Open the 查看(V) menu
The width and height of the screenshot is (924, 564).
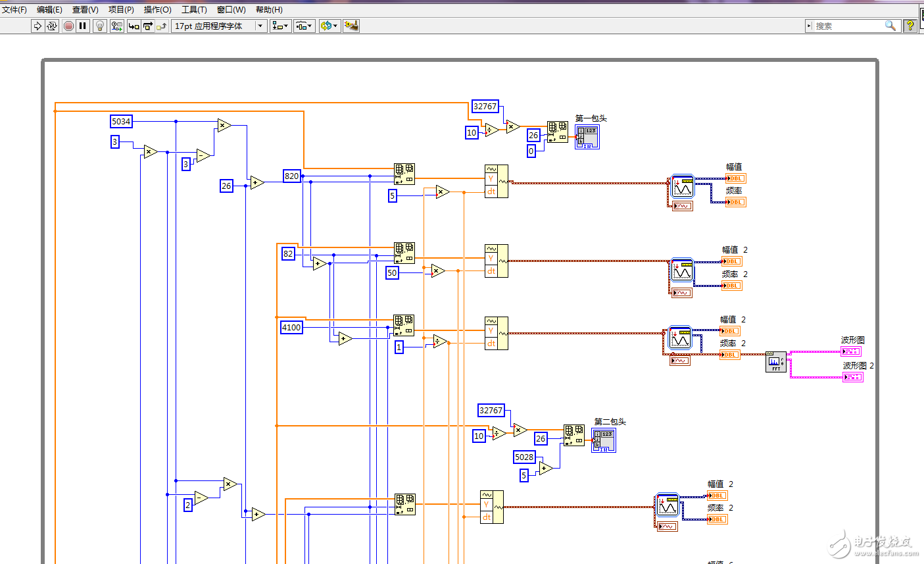[x=85, y=9]
